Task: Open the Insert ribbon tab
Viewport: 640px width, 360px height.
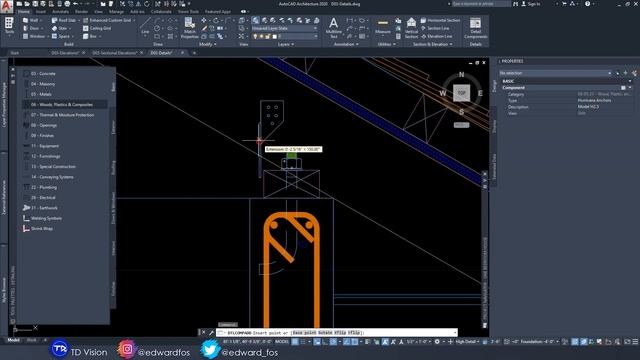Action: pos(41,11)
